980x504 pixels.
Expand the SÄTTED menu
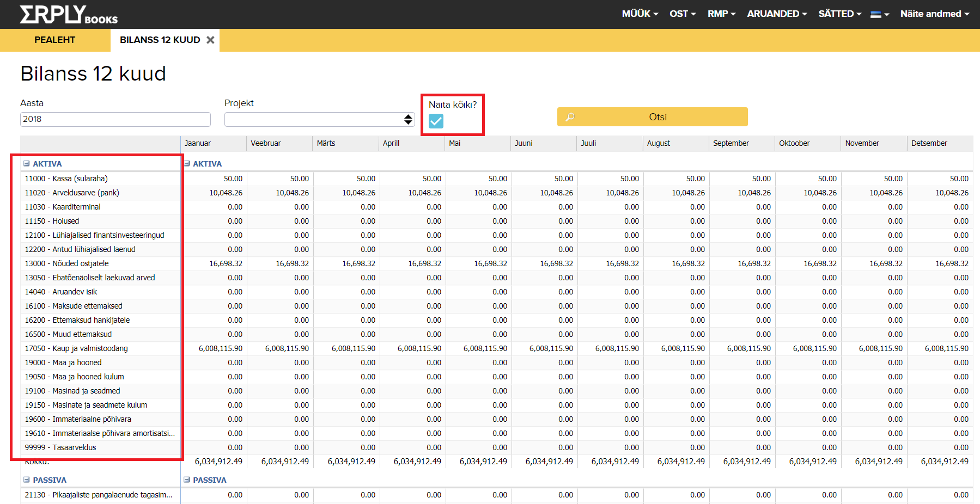coord(839,14)
